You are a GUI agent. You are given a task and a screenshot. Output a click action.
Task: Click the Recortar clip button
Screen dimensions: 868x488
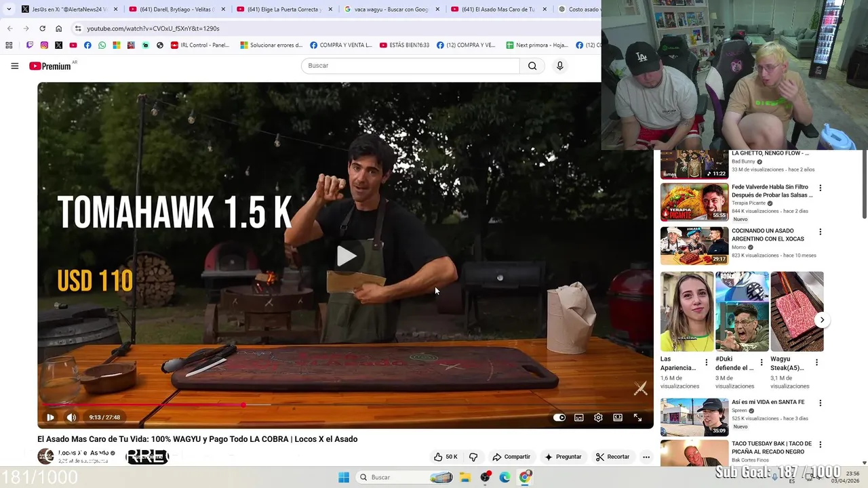click(x=612, y=457)
